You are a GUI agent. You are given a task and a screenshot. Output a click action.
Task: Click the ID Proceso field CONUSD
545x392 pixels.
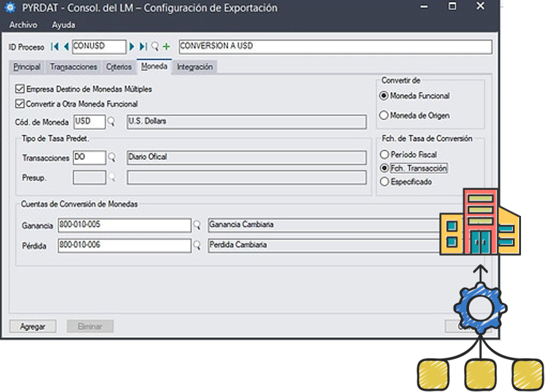pos(99,47)
